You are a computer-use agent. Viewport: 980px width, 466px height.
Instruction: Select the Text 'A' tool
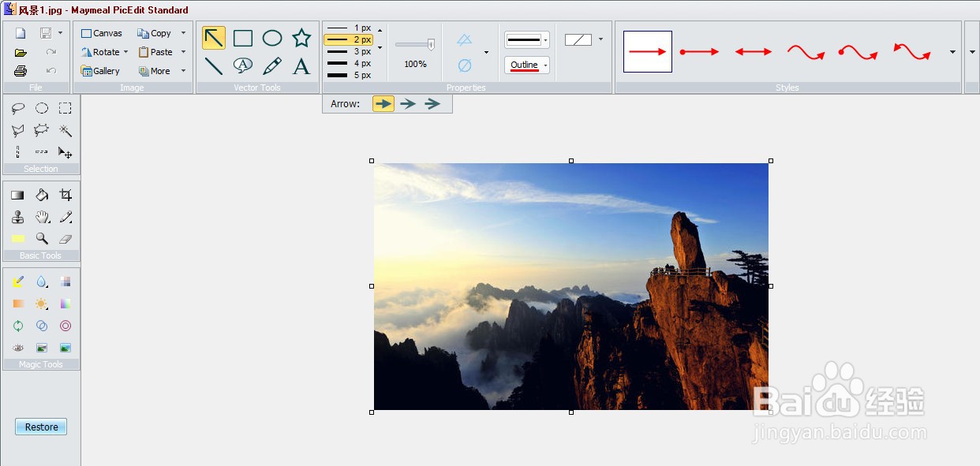click(301, 66)
